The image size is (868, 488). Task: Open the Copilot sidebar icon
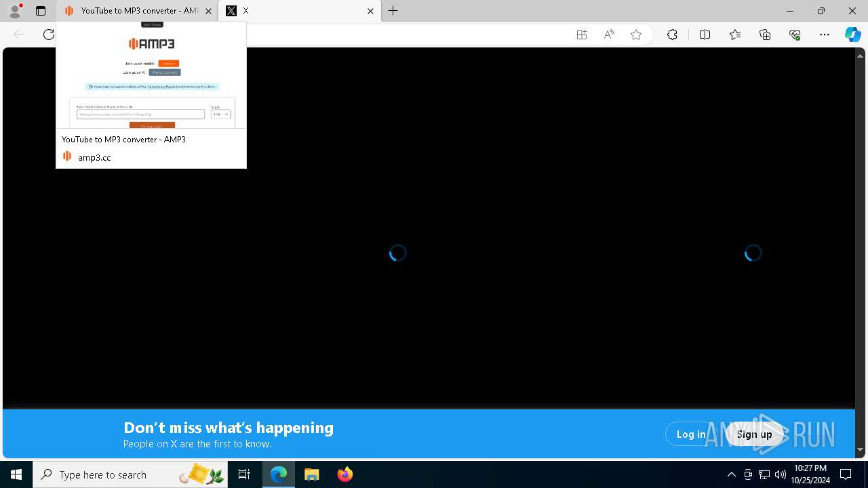(x=852, y=35)
